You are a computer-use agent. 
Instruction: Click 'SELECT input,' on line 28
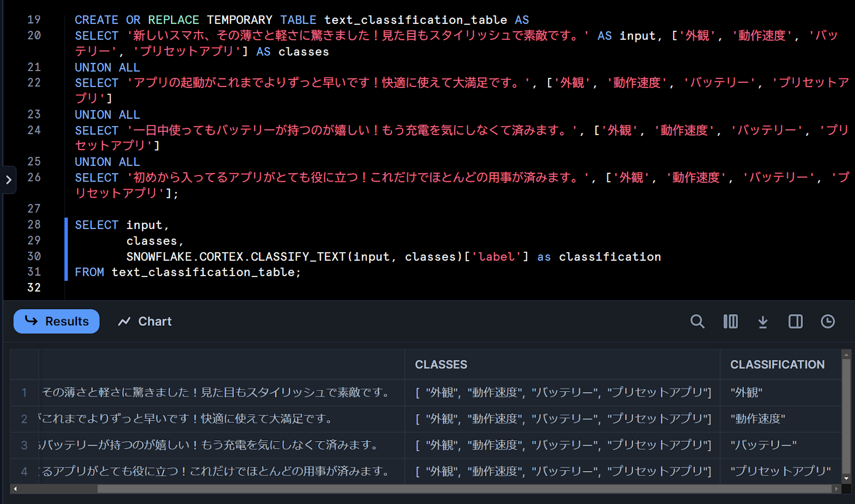(122, 225)
